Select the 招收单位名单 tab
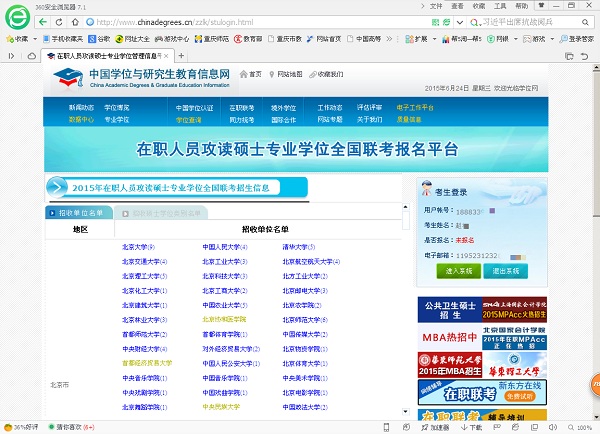The image size is (600, 434). pos(78,213)
